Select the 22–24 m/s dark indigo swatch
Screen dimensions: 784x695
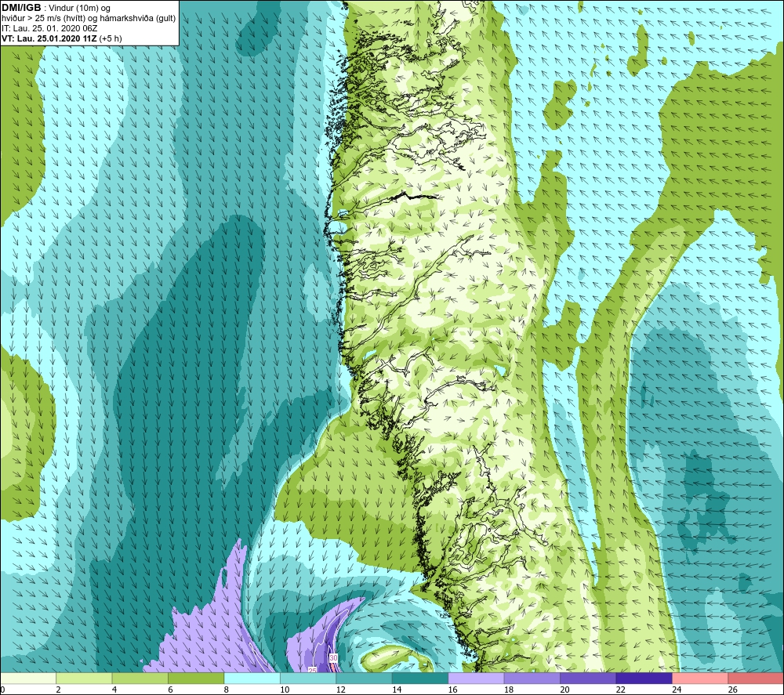pos(644,679)
